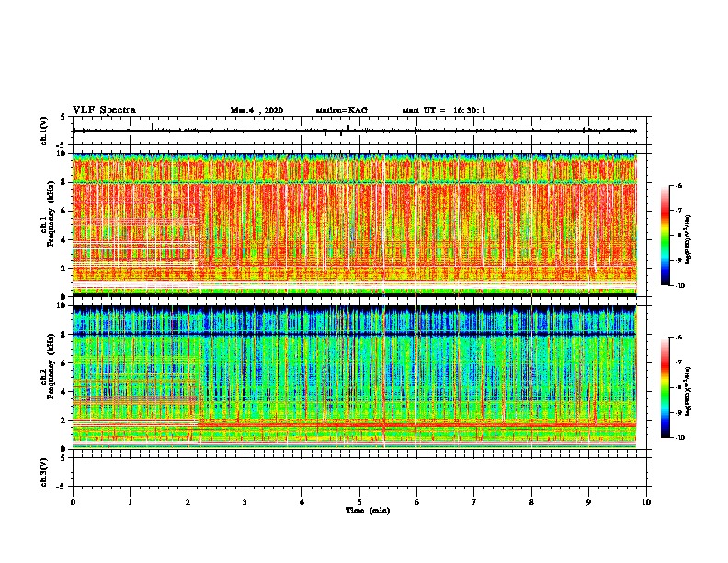The height and width of the screenshot is (563, 728).
Task: Click the "-10" label on ch.2 color bar
Action: coord(679,438)
